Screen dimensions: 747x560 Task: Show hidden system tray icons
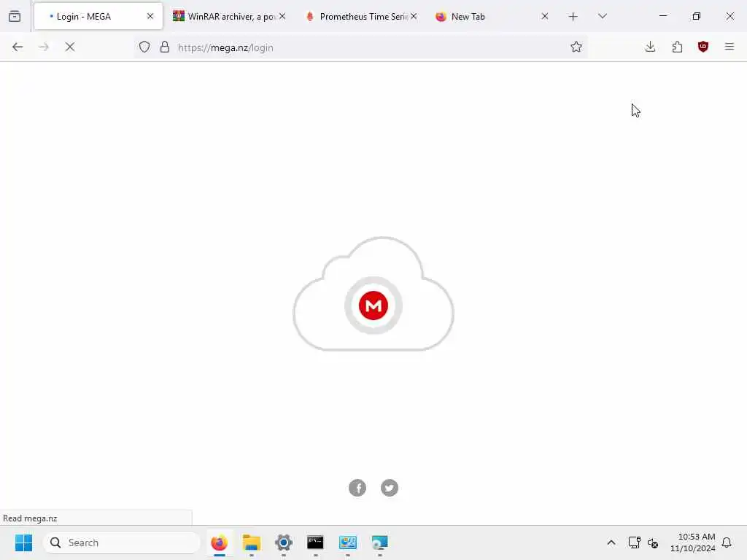611,542
